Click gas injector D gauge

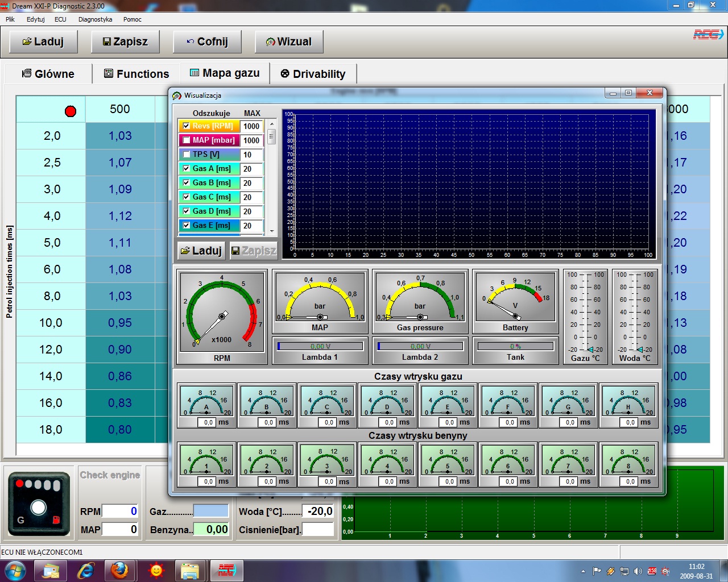388,406
